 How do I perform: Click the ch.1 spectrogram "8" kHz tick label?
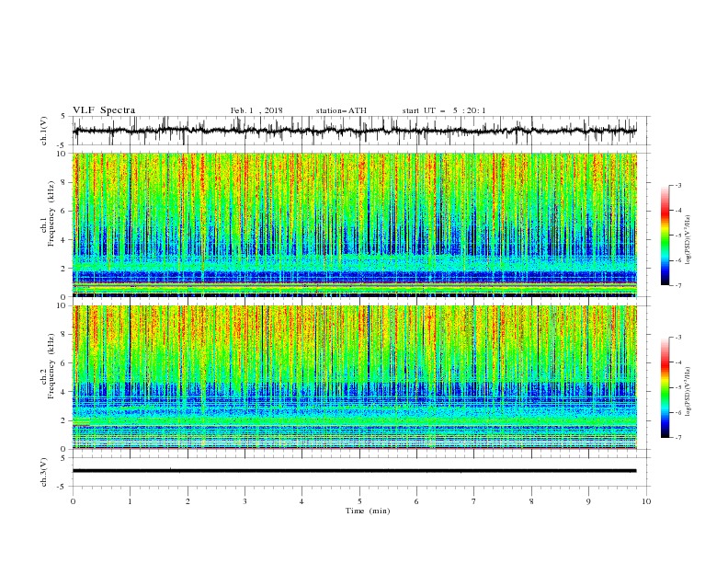(x=64, y=182)
